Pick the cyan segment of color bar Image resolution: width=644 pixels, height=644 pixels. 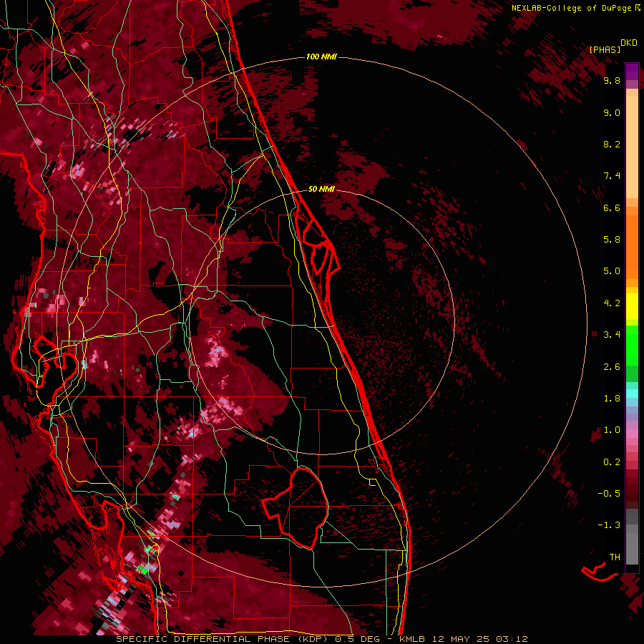pyautogui.click(x=632, y=394)
